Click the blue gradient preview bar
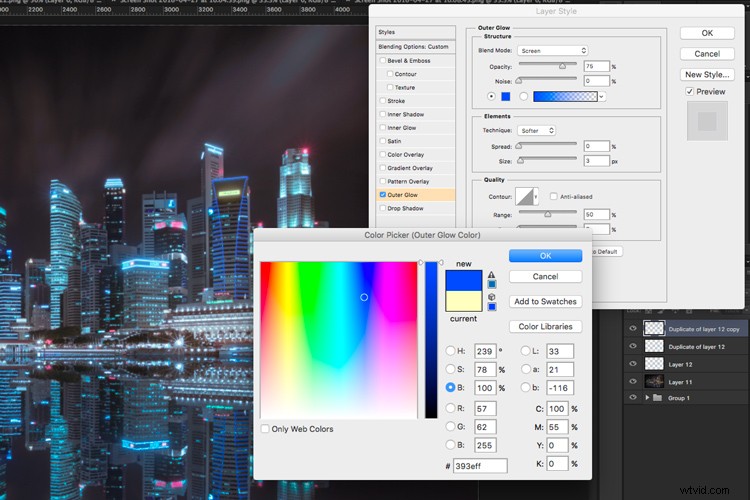 coord(565,96)
